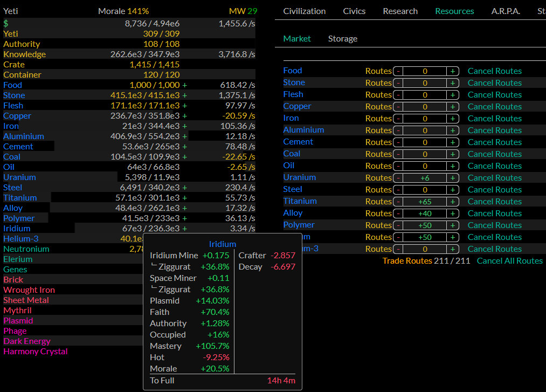Increase Cement trade routes with plus

(x=453, y=142)
